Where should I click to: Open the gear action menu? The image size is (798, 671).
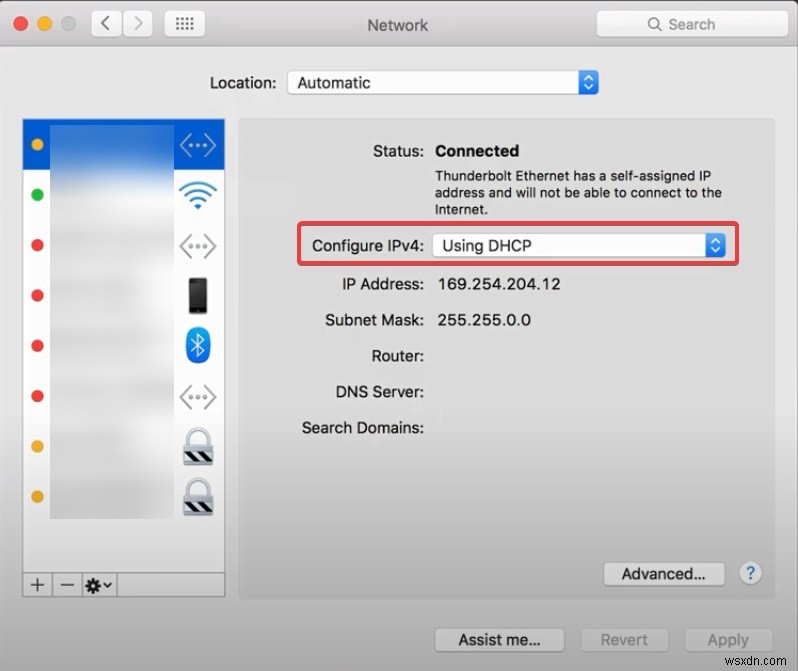(99, 585)
